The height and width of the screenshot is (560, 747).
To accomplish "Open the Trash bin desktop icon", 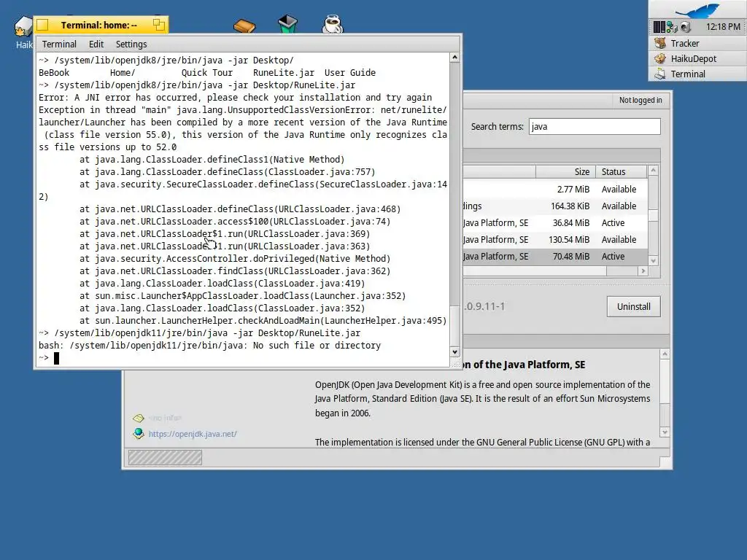I will tap(287, 24).
